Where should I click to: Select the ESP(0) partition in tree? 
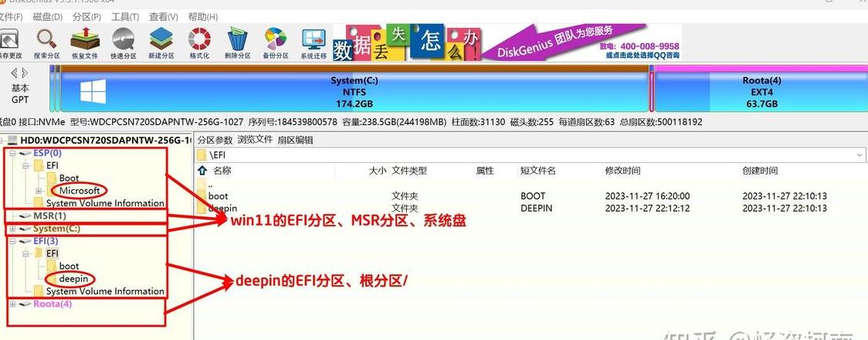(47, 153)
